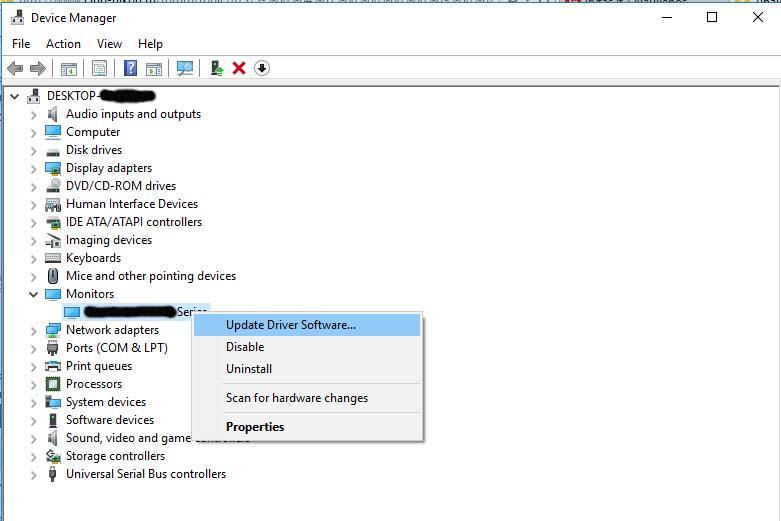Click the Processors chip icon
Viewport: 781px width, 521px height.
pyautogui.click(x=53, y=384)
